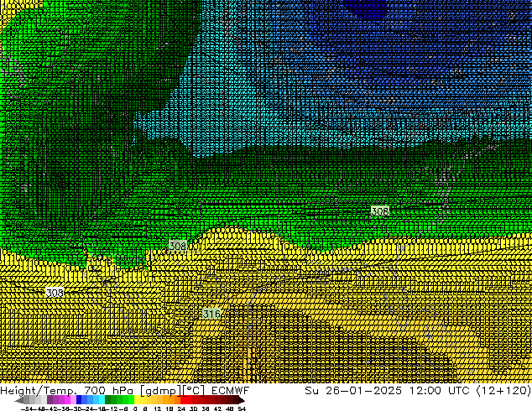Viewport: 532px width, 411px height.
Task: Click the legend value 12
Action: tap(158, 408)
